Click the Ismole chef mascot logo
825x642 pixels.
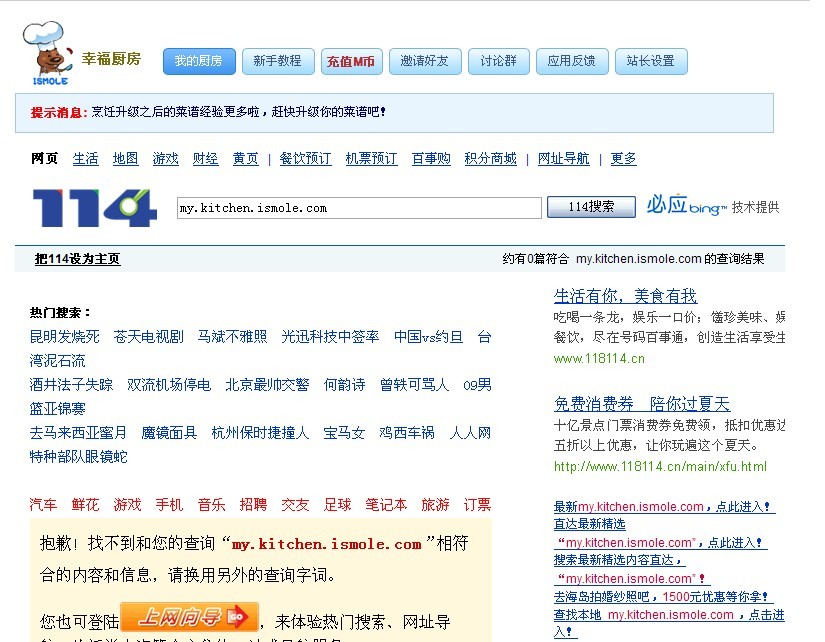pyautogui.click(x=47, y=53)
